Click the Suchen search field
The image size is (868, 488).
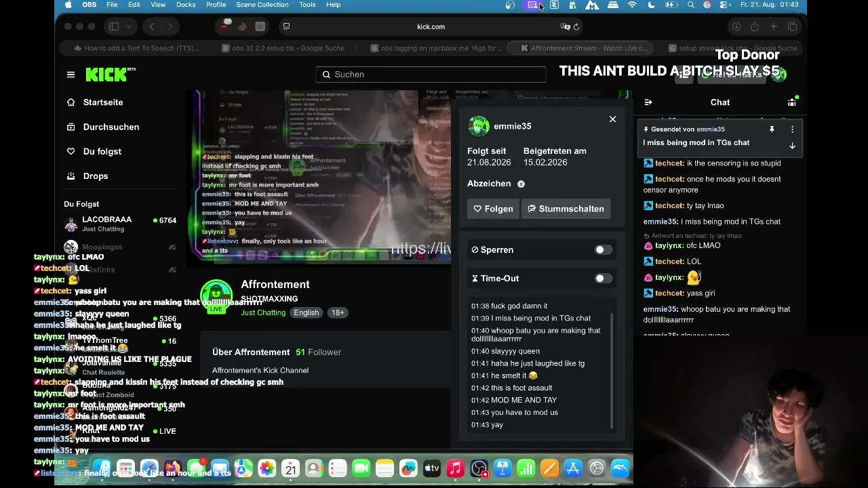(431, 75)
